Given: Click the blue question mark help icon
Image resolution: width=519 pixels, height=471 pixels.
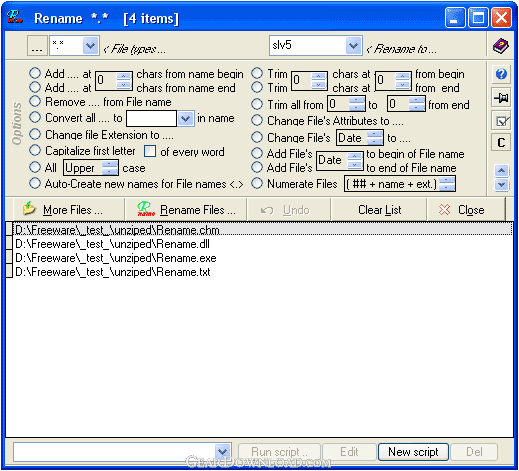Looking at the screenshot, I should pos(501,74).
